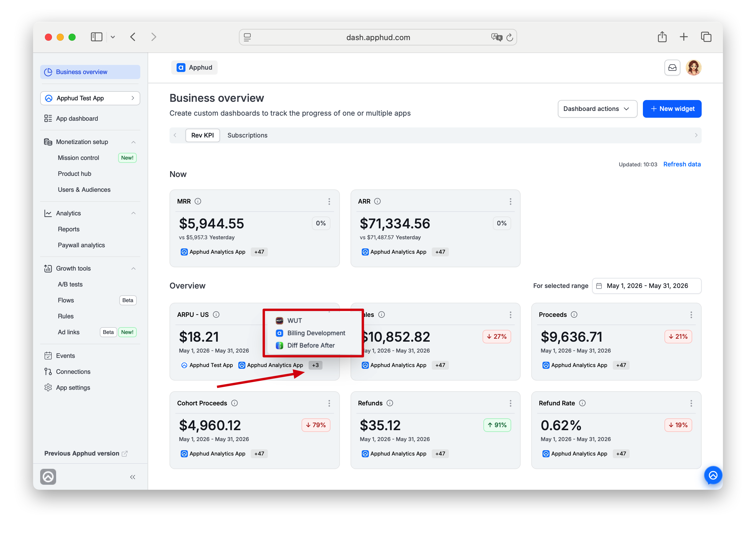This screenshot has height=534, width=756.
Task: Open the chat support bubble icon
Action: (713, 475)
